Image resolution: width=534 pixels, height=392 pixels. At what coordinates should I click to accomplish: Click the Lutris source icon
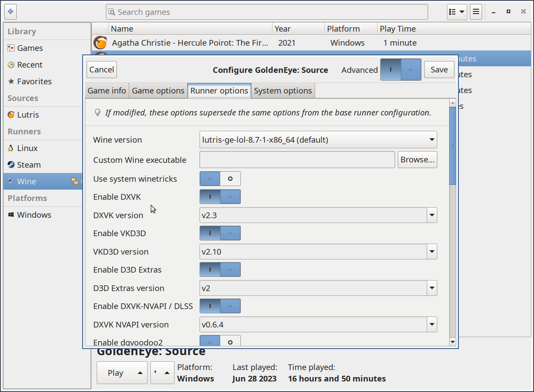11,115
